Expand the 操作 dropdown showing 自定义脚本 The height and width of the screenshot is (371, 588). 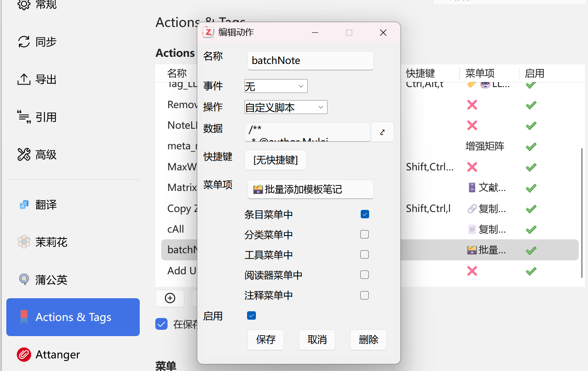(x=285, y=107)
